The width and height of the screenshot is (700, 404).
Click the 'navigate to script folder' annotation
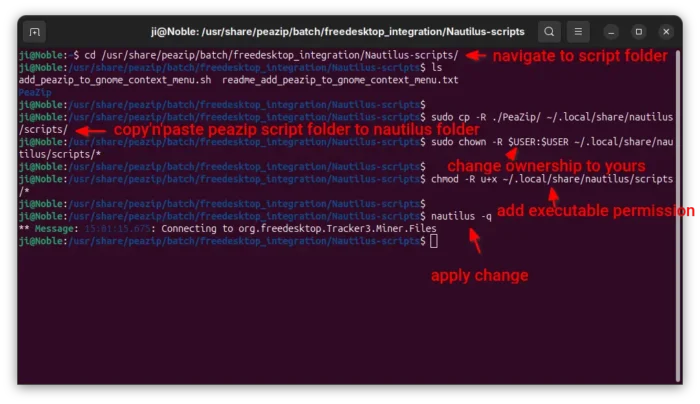pos(580,56)
